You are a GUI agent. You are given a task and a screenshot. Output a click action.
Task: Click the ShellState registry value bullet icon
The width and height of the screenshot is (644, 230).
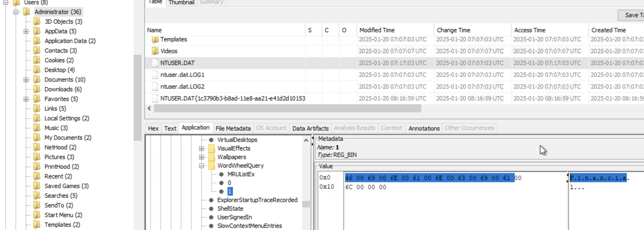click(x=211, y=209)
